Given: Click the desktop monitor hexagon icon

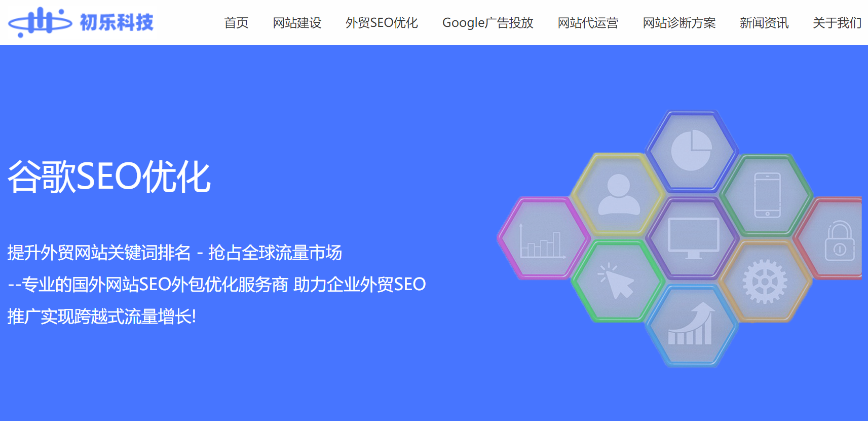Looking at the screenshot, I should pyautogui.click(x=693, y=238).
